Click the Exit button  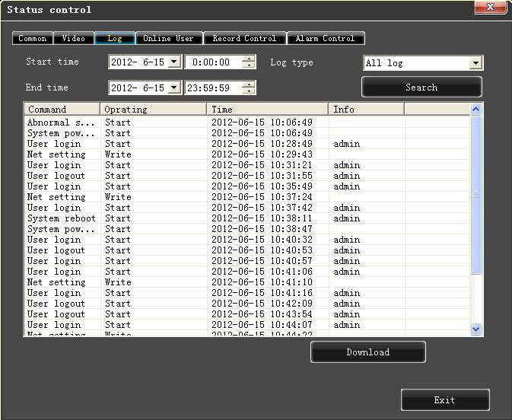[x=445, y=399]
